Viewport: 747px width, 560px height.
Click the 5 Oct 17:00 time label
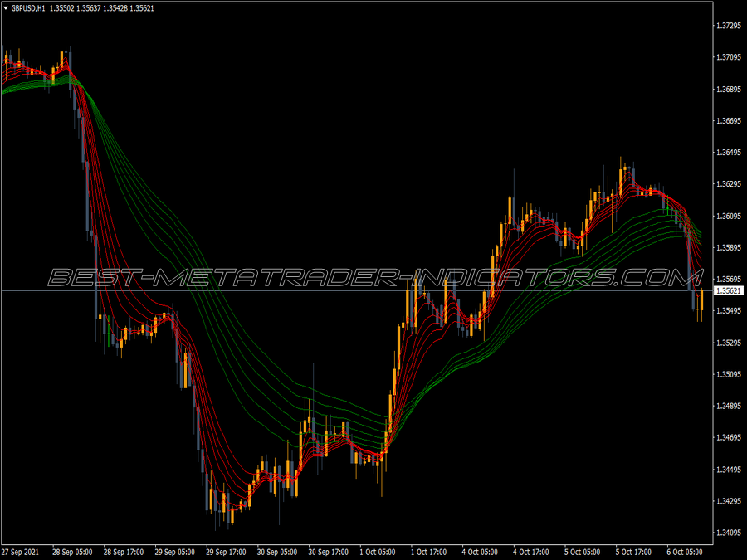[633, 552]
